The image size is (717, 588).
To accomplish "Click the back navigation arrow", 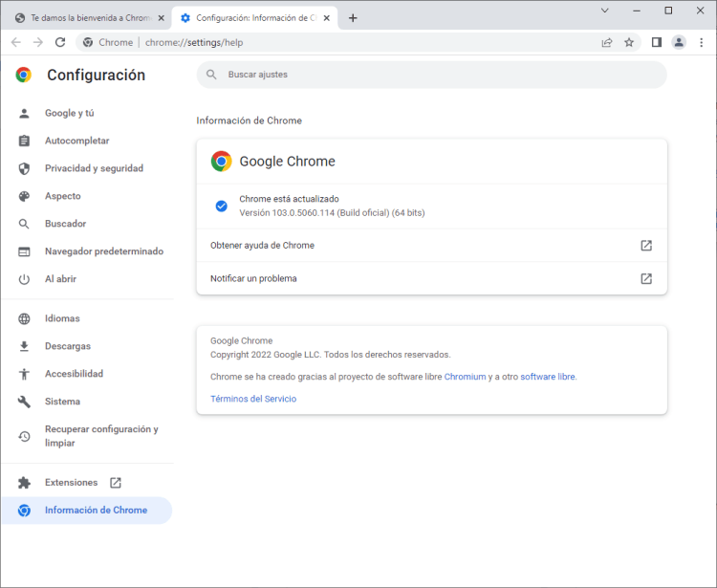I will tap(16, 42).
